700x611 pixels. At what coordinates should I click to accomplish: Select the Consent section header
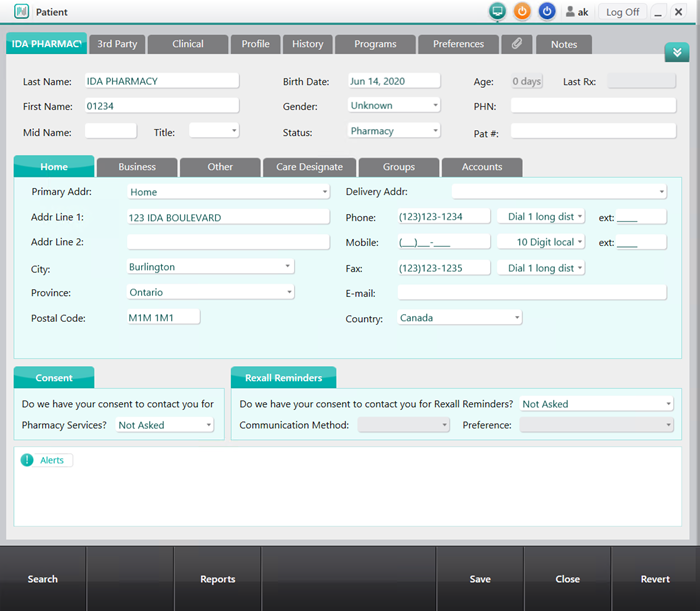click(x=54, y=378)
